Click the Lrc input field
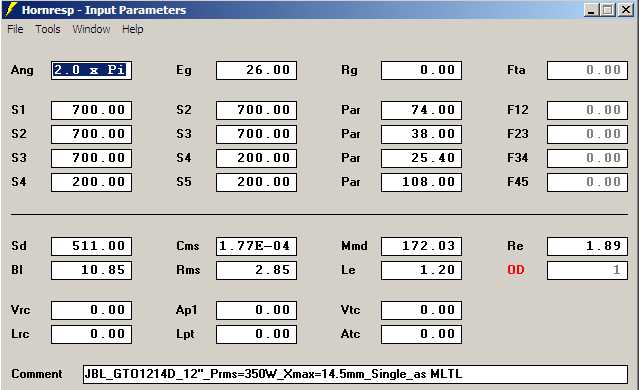Viewport: 639px width, 390px height. coord(91,334)
